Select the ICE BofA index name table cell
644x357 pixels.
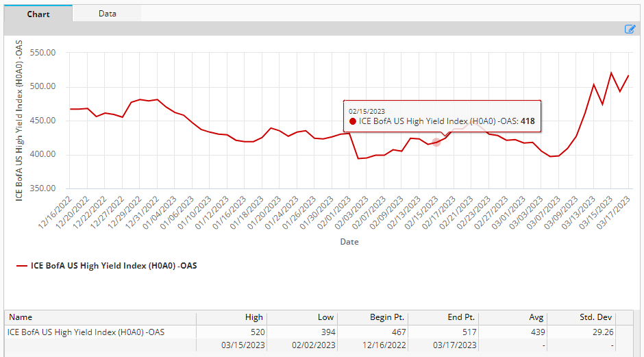[x=101, y=332]
